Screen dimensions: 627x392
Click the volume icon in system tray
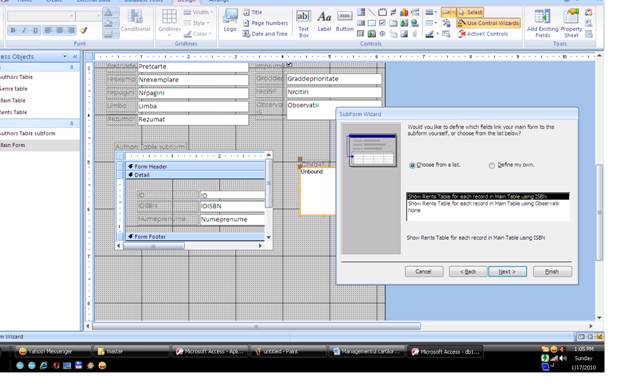pyautogui.click(x=563, y=358)
